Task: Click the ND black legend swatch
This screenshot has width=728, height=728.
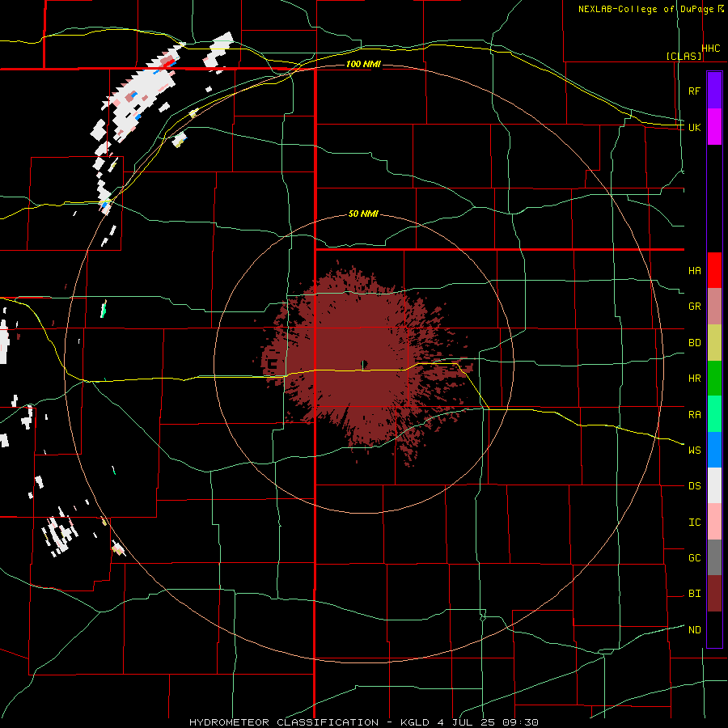Action: [714, 629]
